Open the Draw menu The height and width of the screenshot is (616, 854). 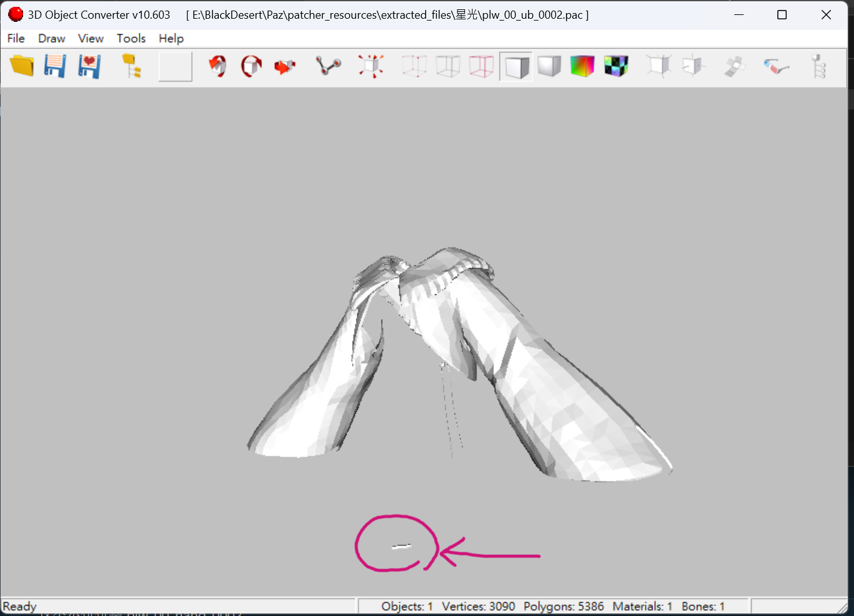(x=52, y=39)
